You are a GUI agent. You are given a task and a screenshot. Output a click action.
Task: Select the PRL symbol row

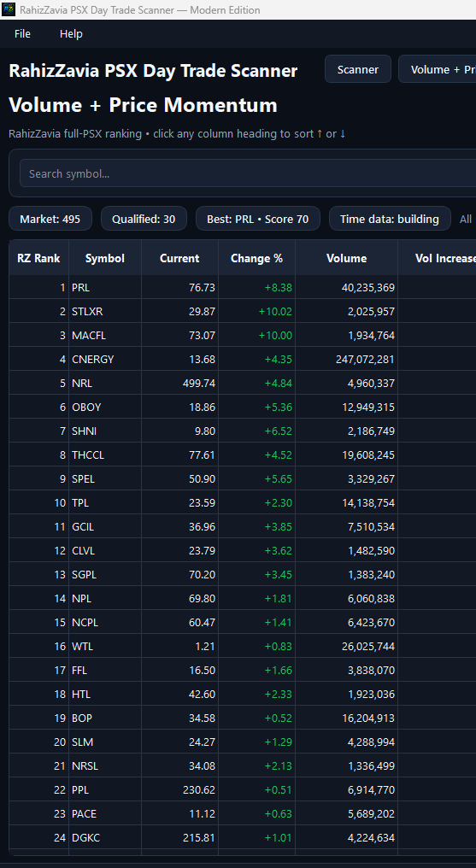[x=243, y=287]
